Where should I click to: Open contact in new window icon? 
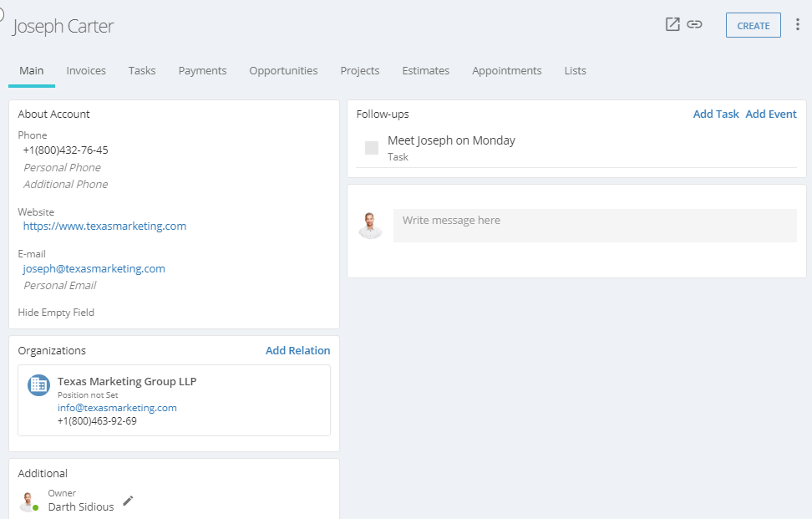coord(672,24)
